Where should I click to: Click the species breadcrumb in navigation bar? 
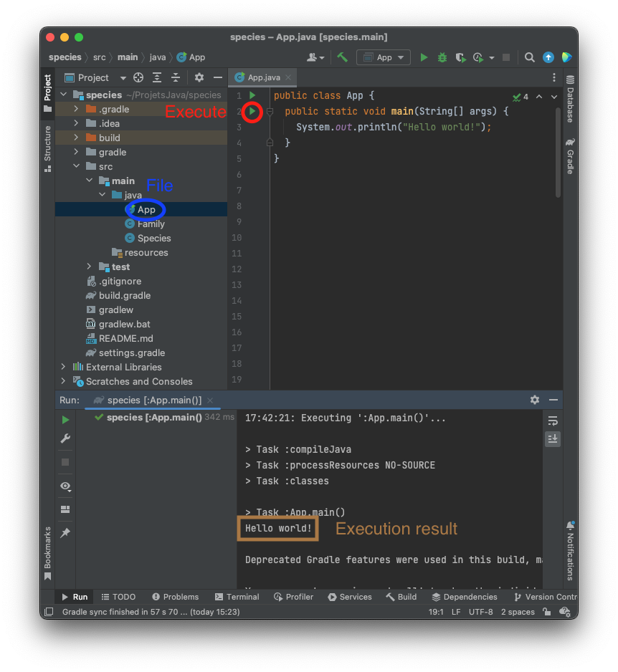point(65,57)
